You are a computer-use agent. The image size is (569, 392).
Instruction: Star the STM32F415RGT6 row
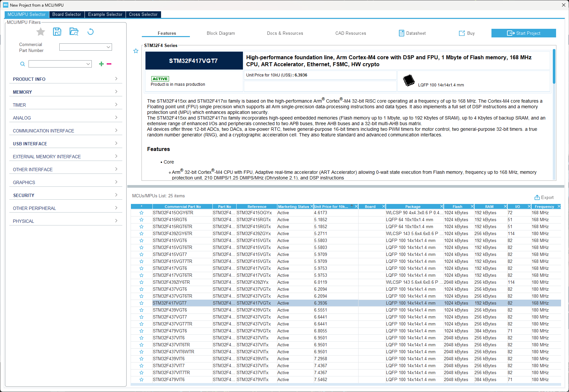(142, 220)
